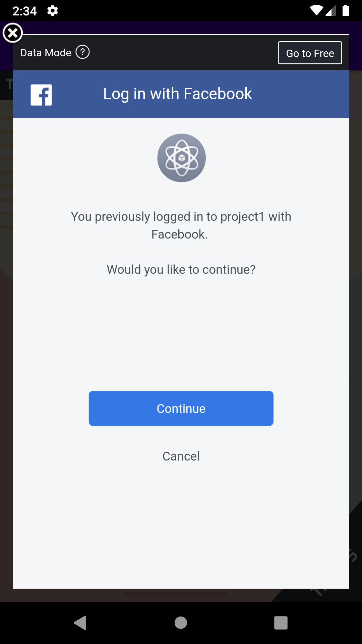The image size is (362, 644).
Task: Click the Go to Free button
Action: [310, 53]
